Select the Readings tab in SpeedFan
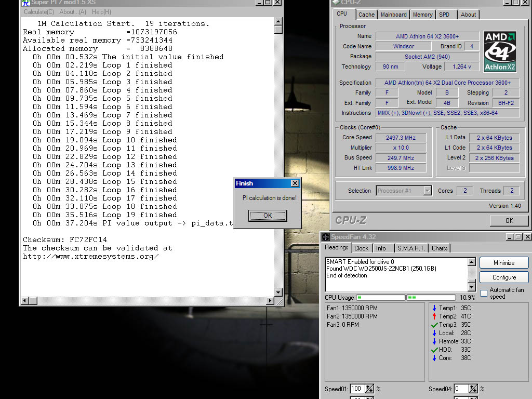 pyautogui.click(x=337, y=247)
